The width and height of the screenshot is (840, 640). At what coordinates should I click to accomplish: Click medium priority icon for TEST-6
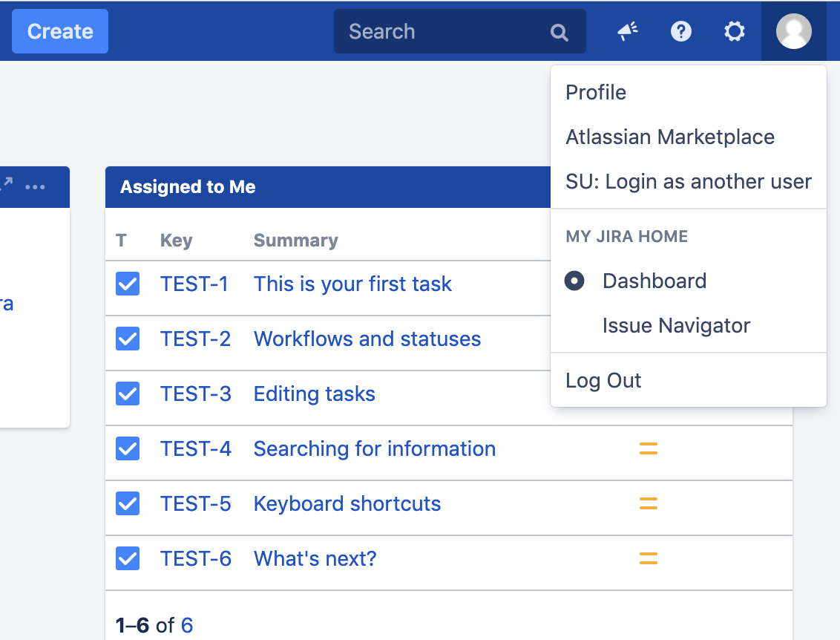point(649,558)
